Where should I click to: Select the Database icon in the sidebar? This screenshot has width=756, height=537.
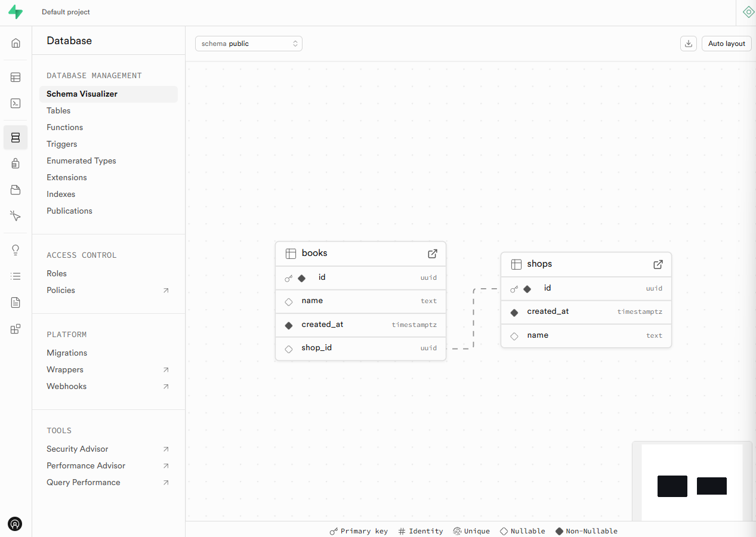click(16, 137)
